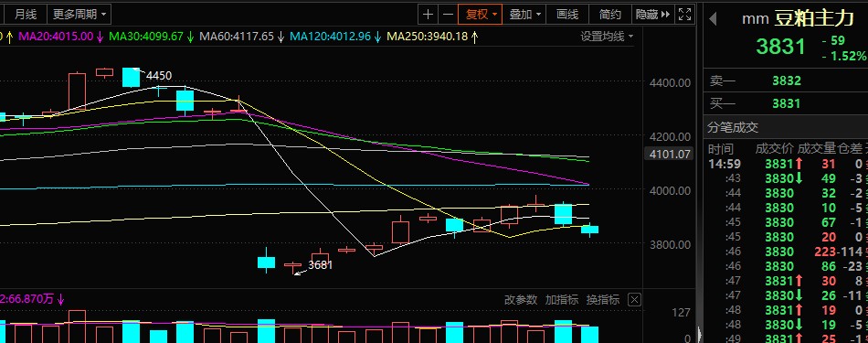The image size is (868, 343).
Task: Click the 成交价 column header
Action: (775, 148)
